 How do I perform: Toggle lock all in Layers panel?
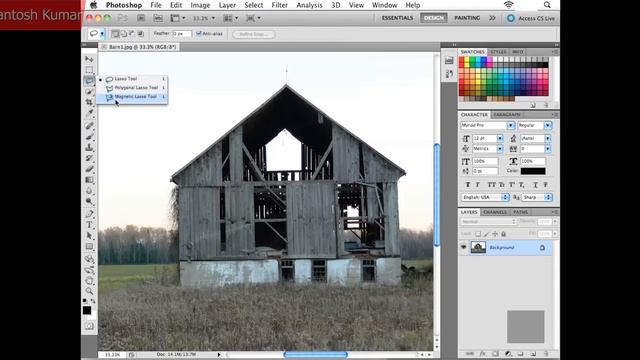[x=503, y=234]
